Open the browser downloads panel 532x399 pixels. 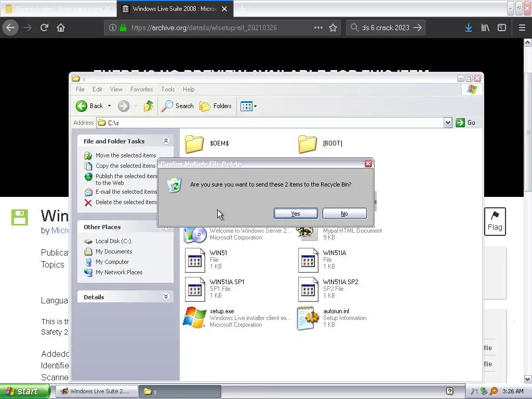click(x=469, y=28)
